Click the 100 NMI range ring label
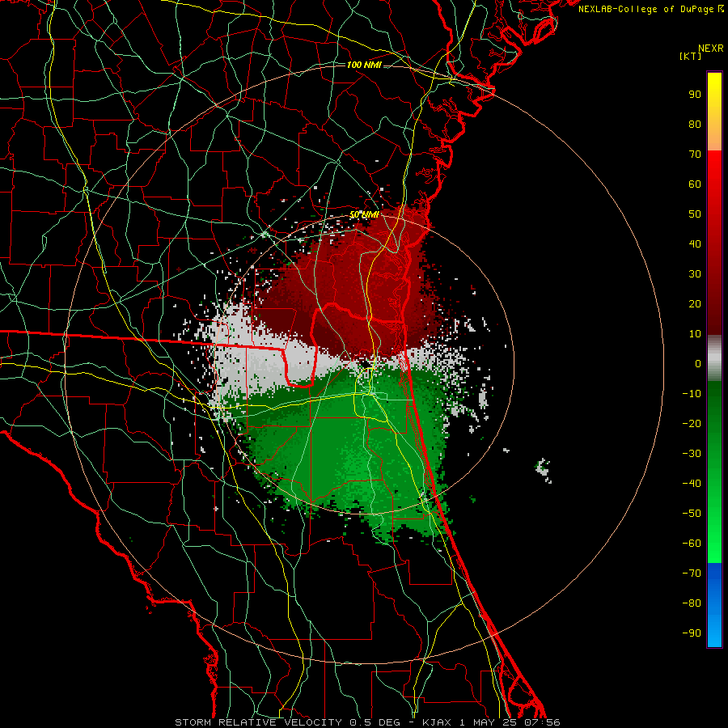The image size is (728, 728). 364,65
